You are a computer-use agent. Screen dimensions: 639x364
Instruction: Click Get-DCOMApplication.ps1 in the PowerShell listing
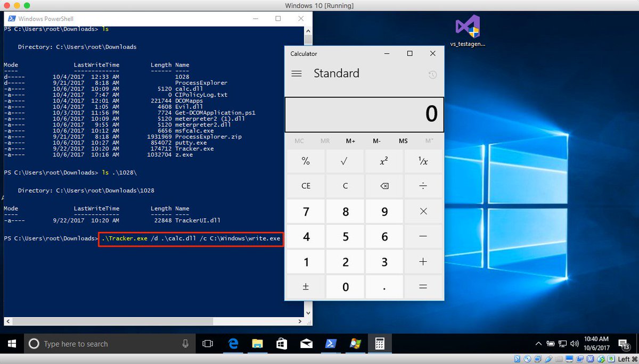[x=215, y=113]
